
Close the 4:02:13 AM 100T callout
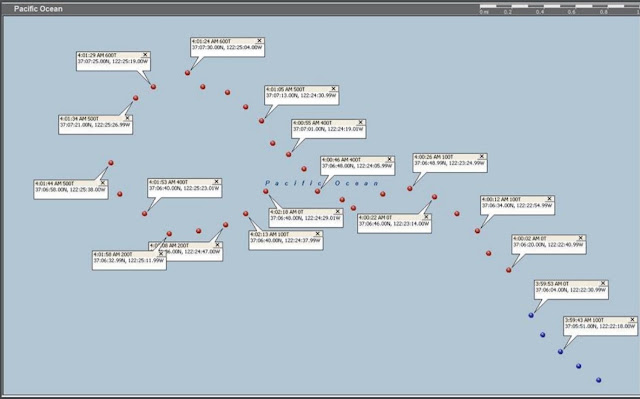[x=318, y=234]
